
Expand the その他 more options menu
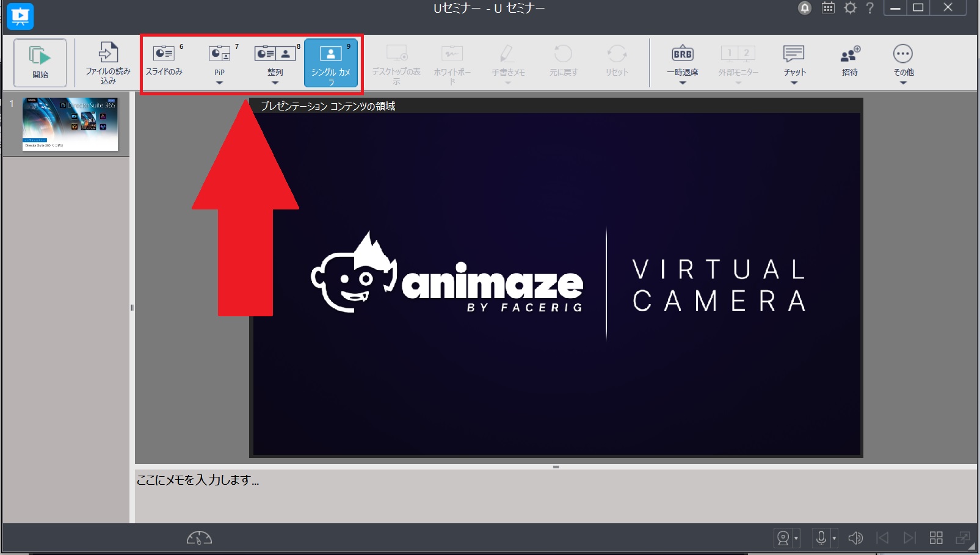pyautogui.click(x=903, y=62)
